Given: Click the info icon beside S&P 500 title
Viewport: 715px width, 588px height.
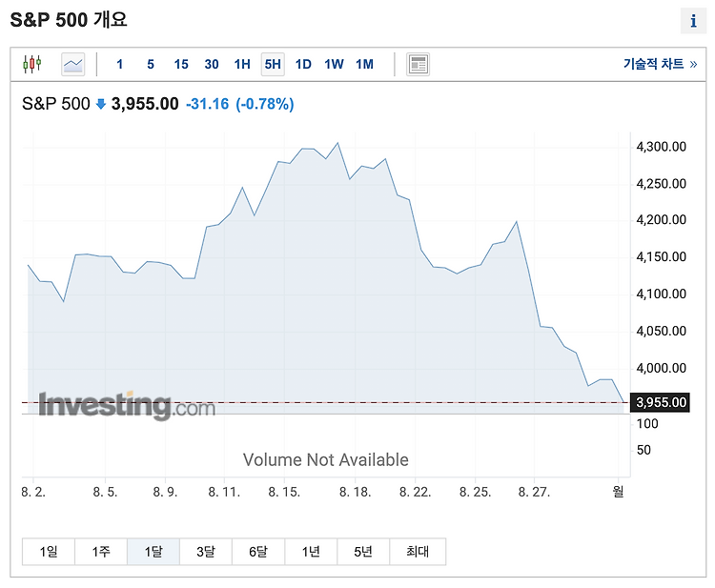Looking at the screenshot, I should [693, 21].
